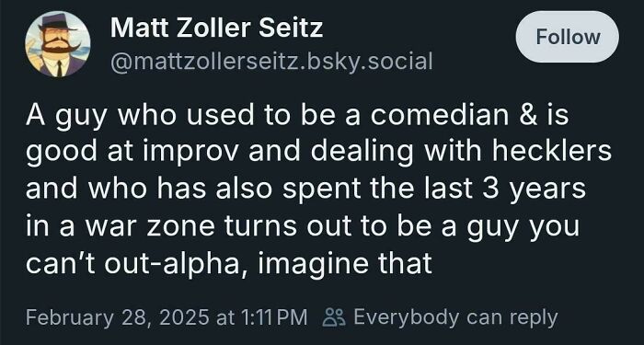Open the @mattzollerseitz.bsky.social handle link
Screen dimensions: 644x345
pyautogui.click(x=271, y=62)
